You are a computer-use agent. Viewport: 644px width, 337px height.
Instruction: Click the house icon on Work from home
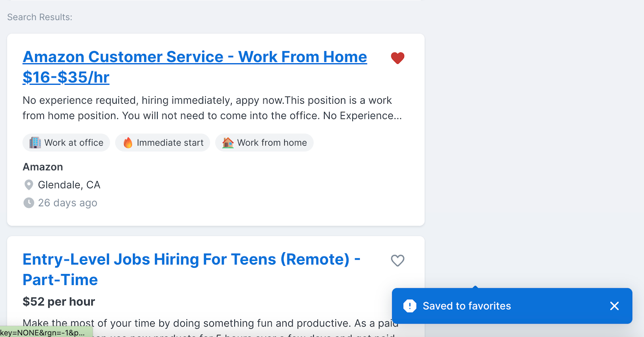click(x=228, y=142)
